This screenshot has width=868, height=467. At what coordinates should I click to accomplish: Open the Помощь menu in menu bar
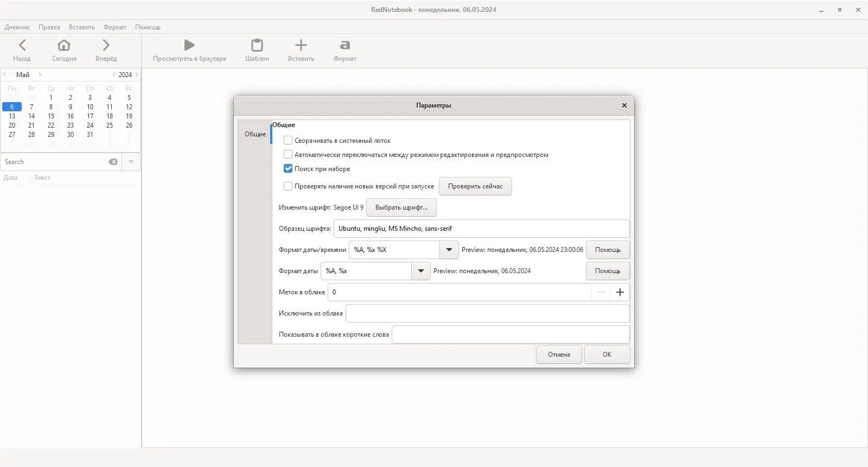(x=148, y=27)
